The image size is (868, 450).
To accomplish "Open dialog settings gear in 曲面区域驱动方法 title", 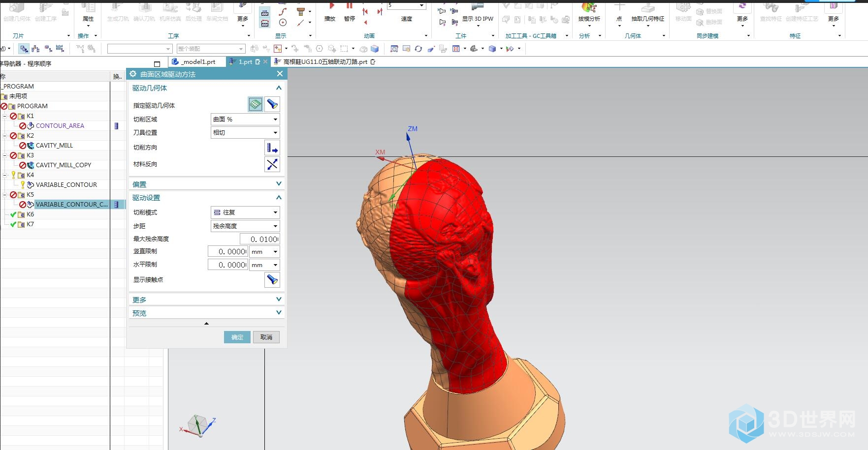I will [133, 74].
